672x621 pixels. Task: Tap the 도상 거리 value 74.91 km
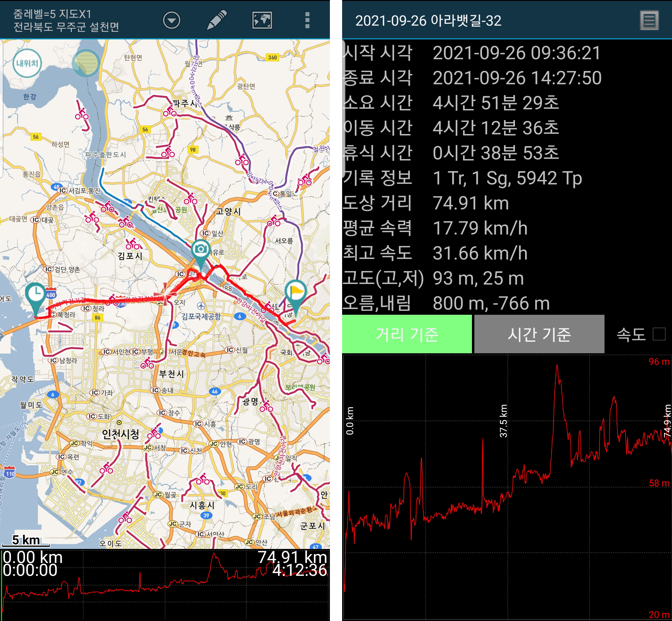click(471, 203)
